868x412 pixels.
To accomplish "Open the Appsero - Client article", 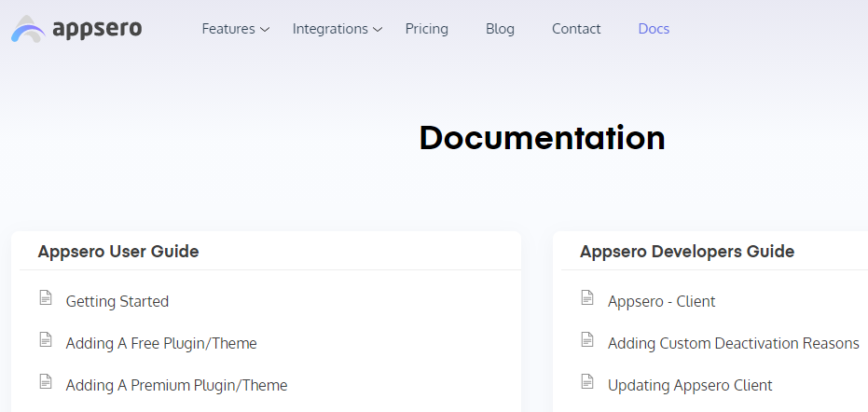I will pos(662,301).
